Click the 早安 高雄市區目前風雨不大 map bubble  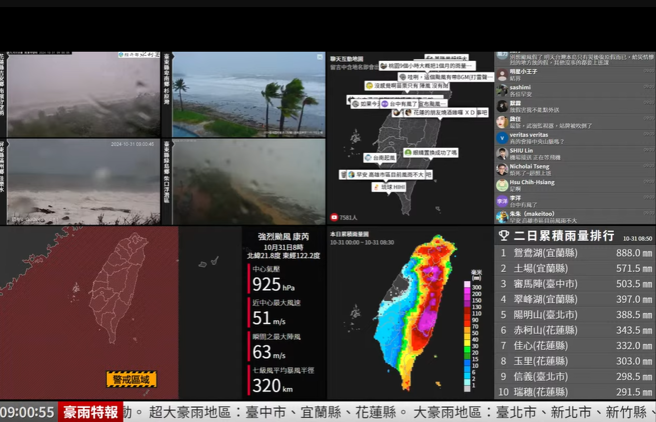click(x=385, y=174)
